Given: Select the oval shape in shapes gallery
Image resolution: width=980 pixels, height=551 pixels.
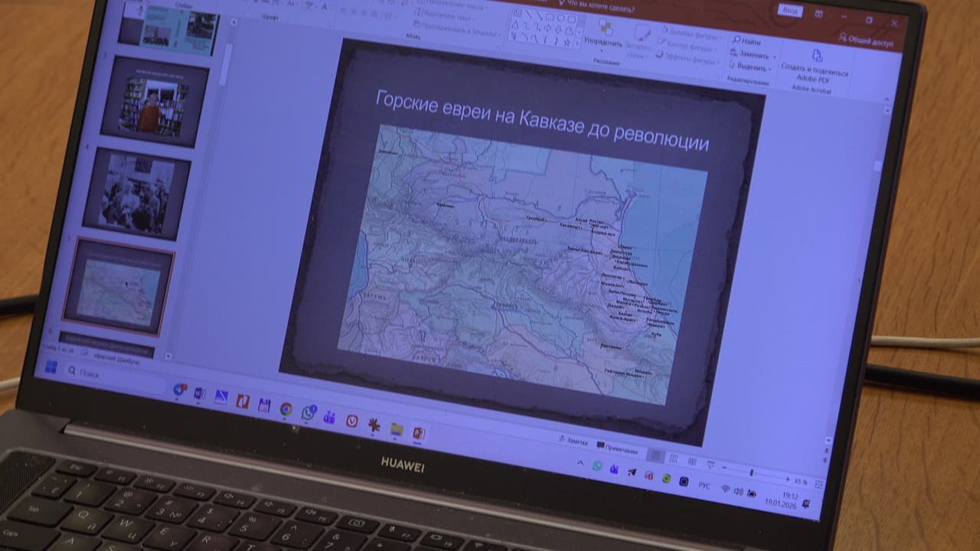Looking at the screenshot, I should coord(561,17).
